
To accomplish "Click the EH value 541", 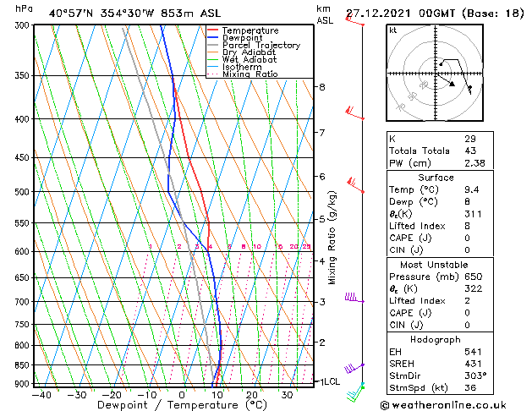I will click(x=473, y=352).
